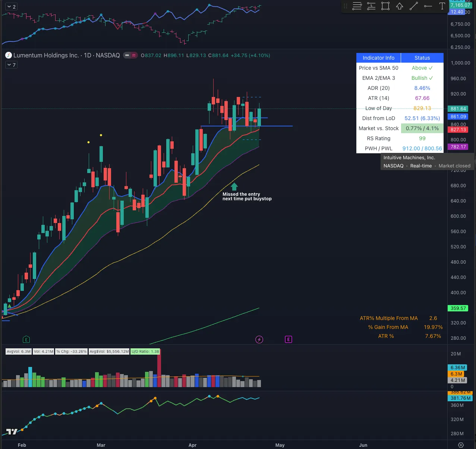
Task: Click the magenta earnings E marker
Action: click(x=288, y=339)
